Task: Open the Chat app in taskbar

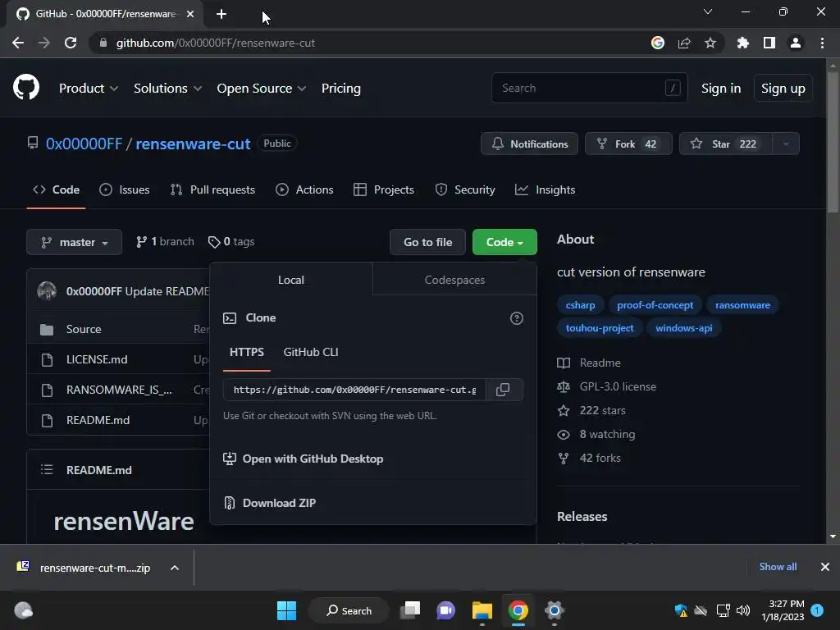Action: pyautogui.click(x=445, y=610)
